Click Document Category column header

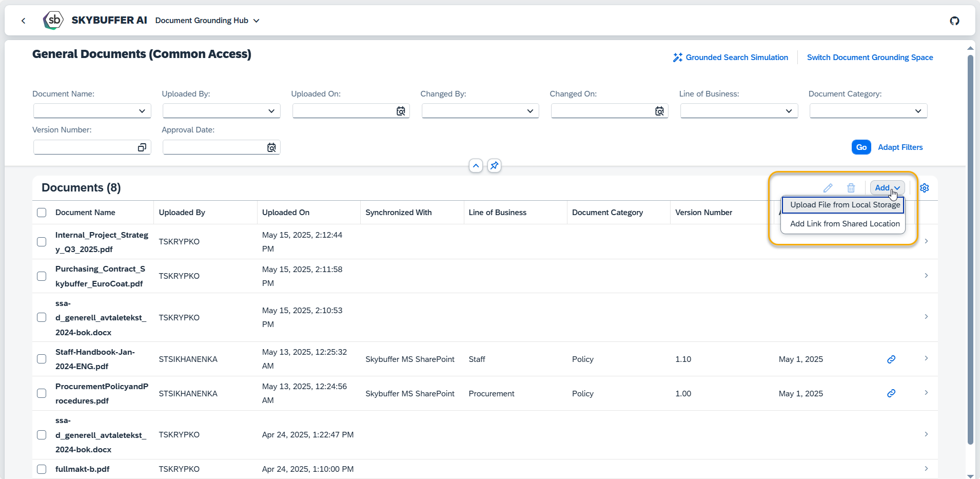click(607, 213)
